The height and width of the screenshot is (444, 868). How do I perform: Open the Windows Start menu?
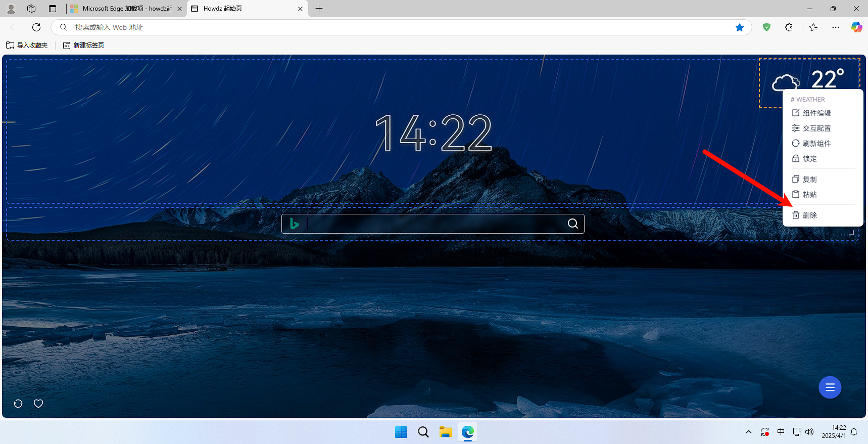401,432
